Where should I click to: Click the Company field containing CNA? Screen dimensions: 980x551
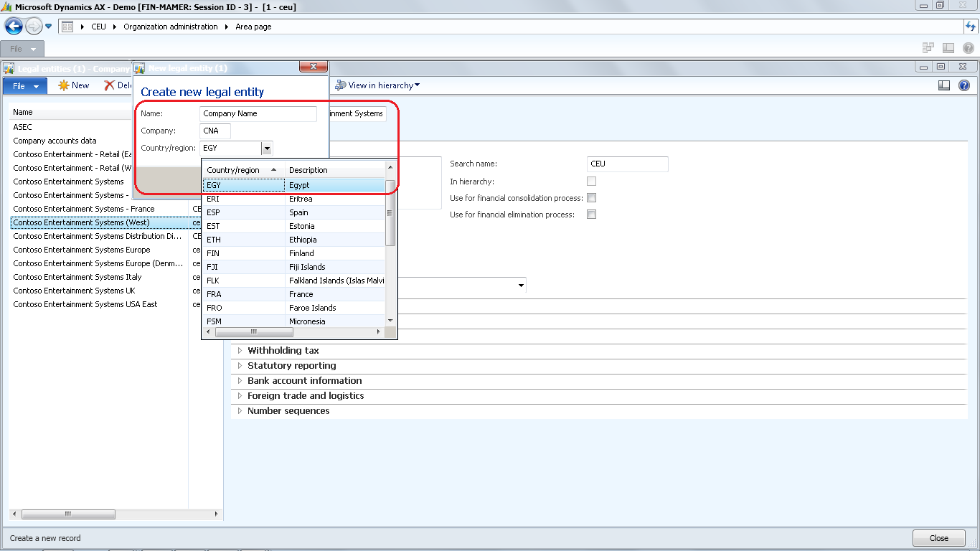click(x=215, y=131)
